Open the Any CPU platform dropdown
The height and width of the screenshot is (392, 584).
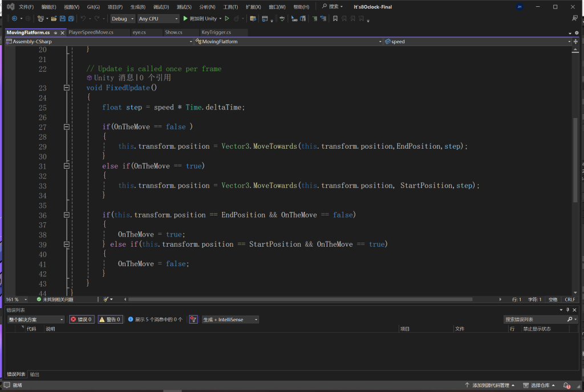(159, 19)
